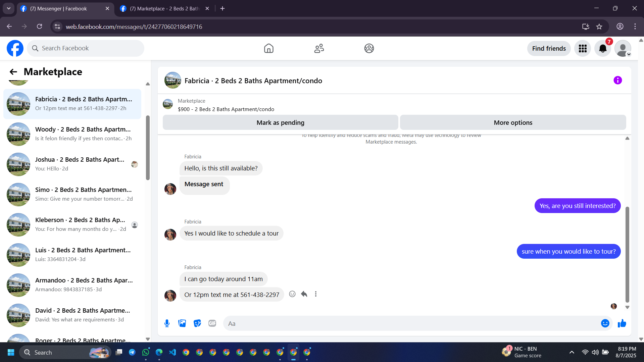This screenshot has height=362, width=644.
Task: Focus the Search Facebook field
Action: 86,48
